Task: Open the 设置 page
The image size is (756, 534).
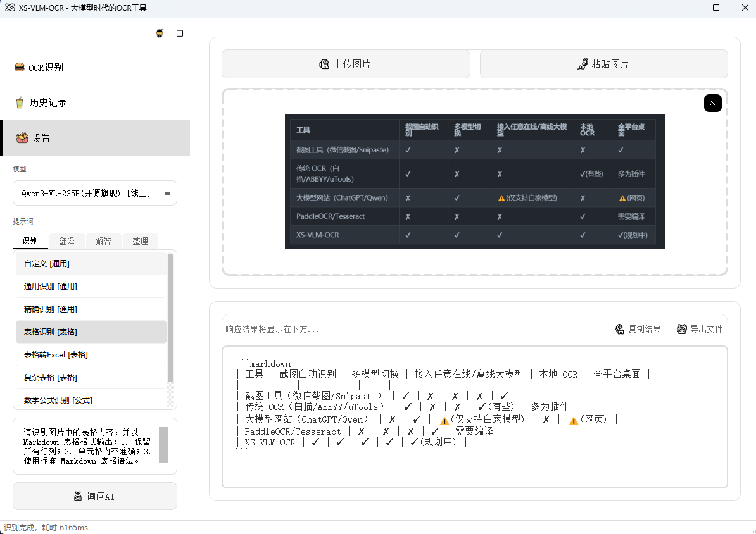Action: click(x=96, y=138)
